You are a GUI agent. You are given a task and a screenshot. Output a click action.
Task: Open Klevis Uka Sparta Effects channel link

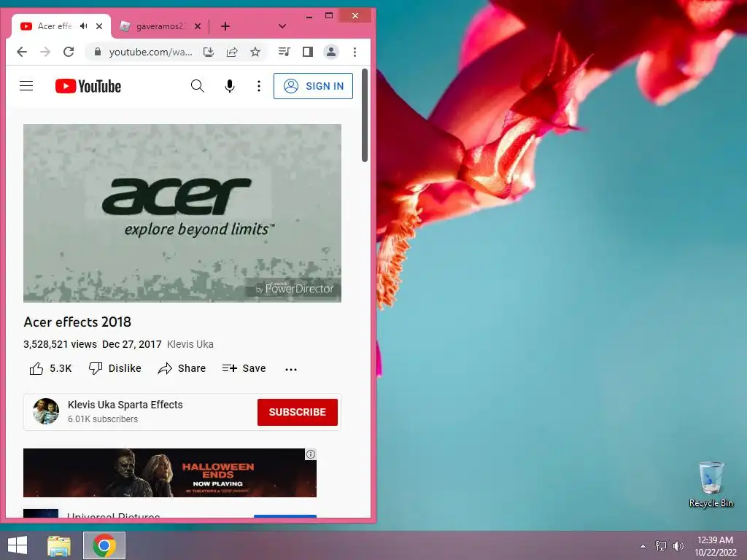[125, 405]
